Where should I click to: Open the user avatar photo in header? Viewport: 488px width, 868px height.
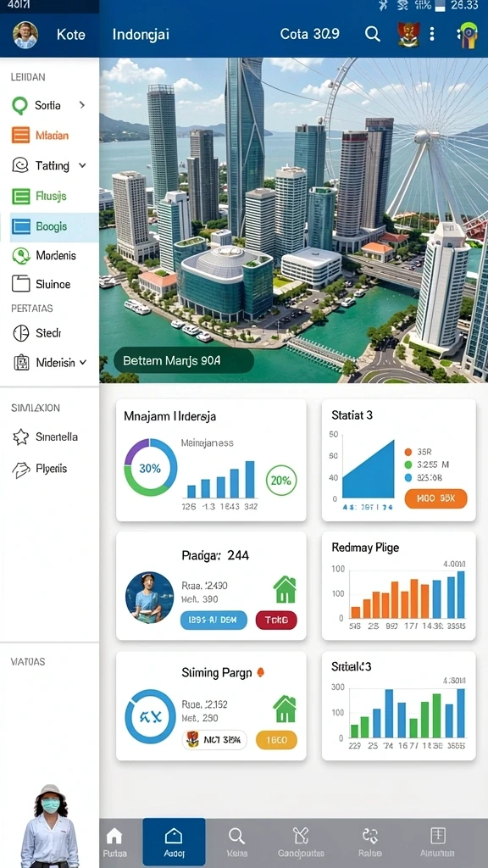tap(25, 34)
